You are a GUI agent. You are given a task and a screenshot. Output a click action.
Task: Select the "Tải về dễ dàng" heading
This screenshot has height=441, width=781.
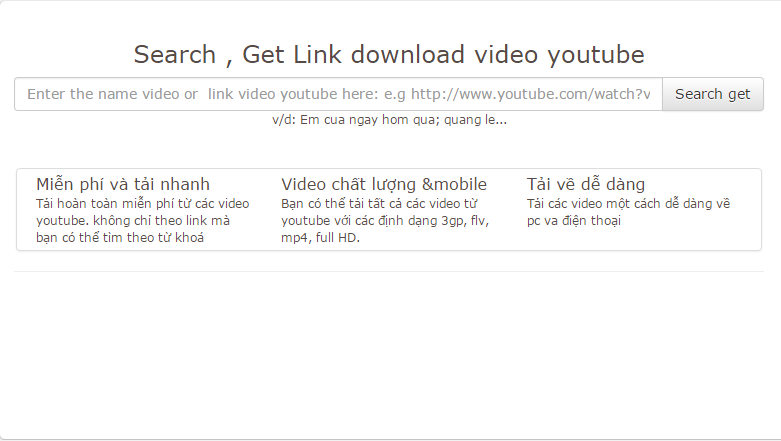click(586, 184)
